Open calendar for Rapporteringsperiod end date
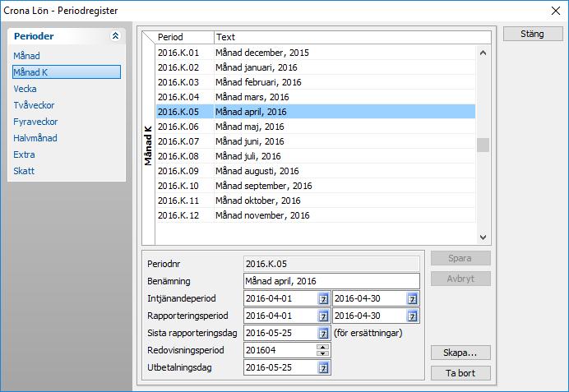The width and height of the screenshot is (569, 392). 412,316
